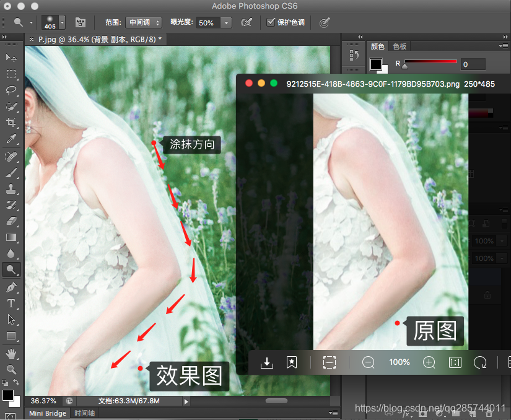The width and height of the screenshot is (511, 420).
Task: Open the Color panel options menu
Action: tap(504, 46)
